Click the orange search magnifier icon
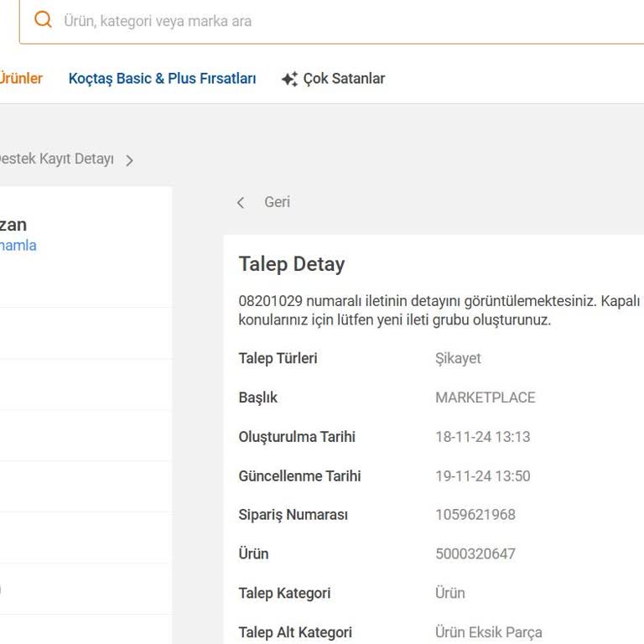 point(43,19)
